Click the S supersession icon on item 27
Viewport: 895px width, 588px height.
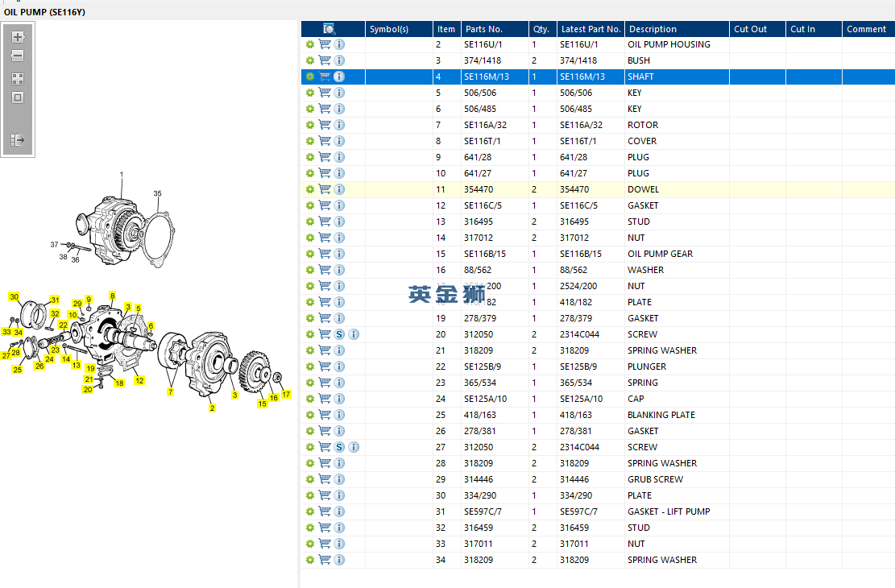point(339,448)
